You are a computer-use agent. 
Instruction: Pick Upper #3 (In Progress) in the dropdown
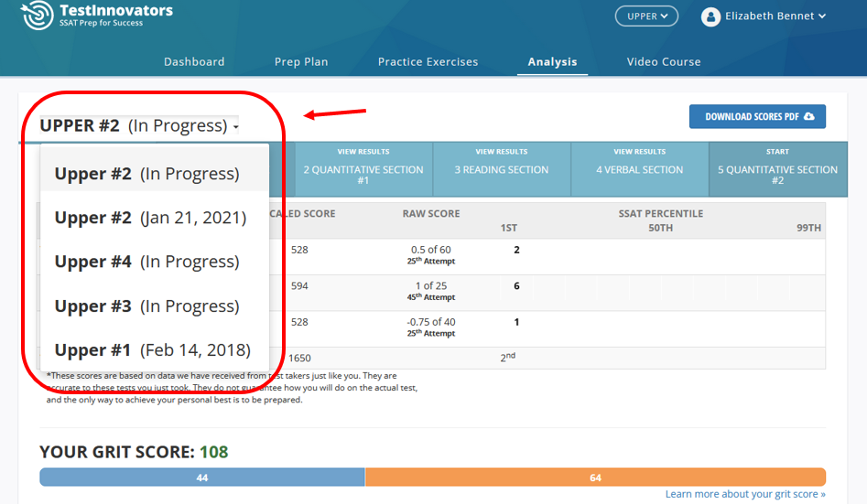pyautogui.click(x=155, y=306)
